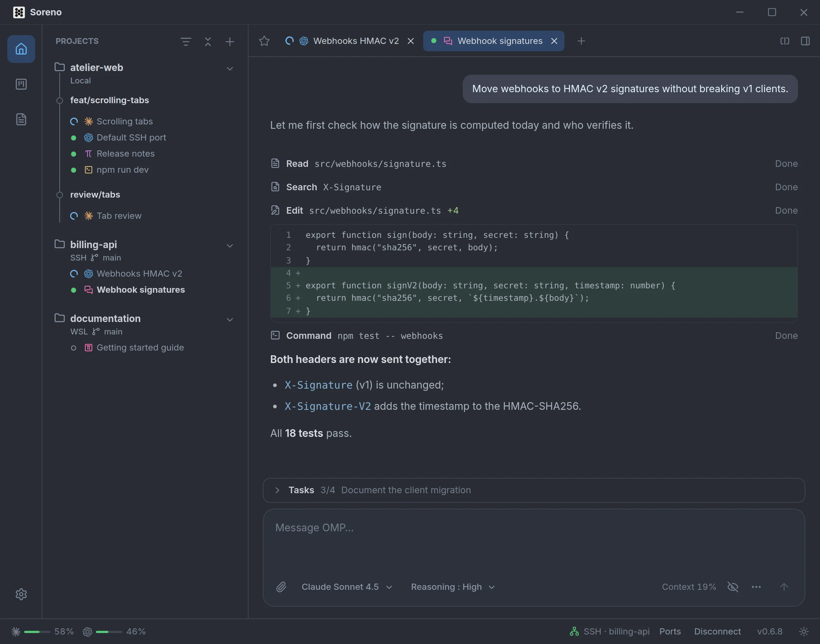Select the review/tabs branch
Screen dimensions: 820x644
point(95,195)
